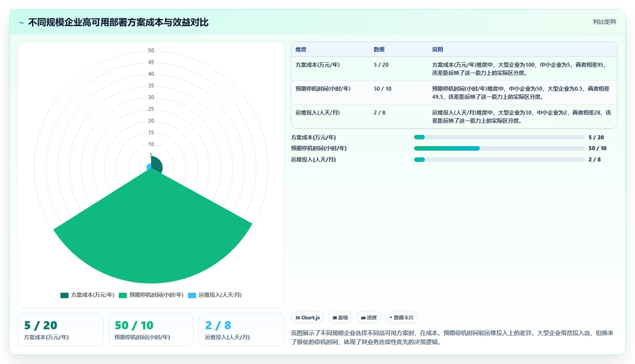Click the 方案成本(万元/年) legend text label
635x364 pixels.
pyautogui.click(x=92, y=295)
